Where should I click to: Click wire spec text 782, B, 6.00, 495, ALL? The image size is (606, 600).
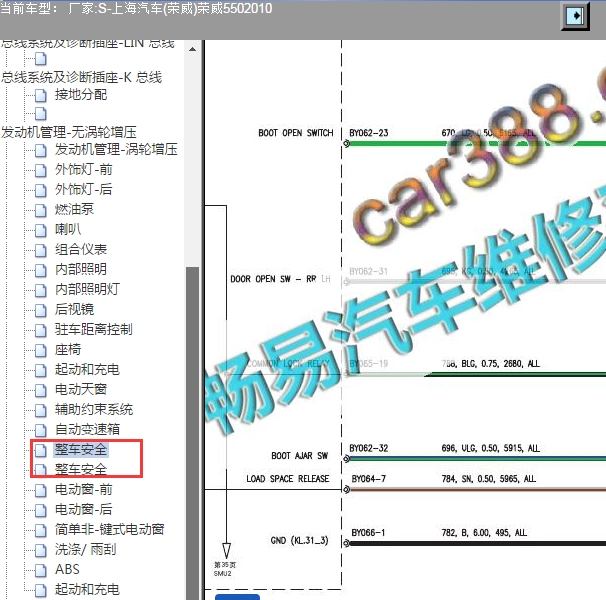click(484, 533)
